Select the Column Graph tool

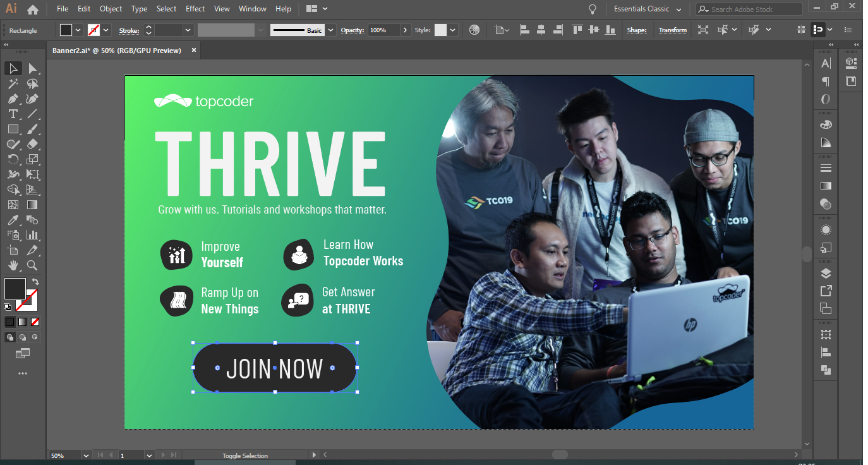pyautogui.click(x=32, y=235)
